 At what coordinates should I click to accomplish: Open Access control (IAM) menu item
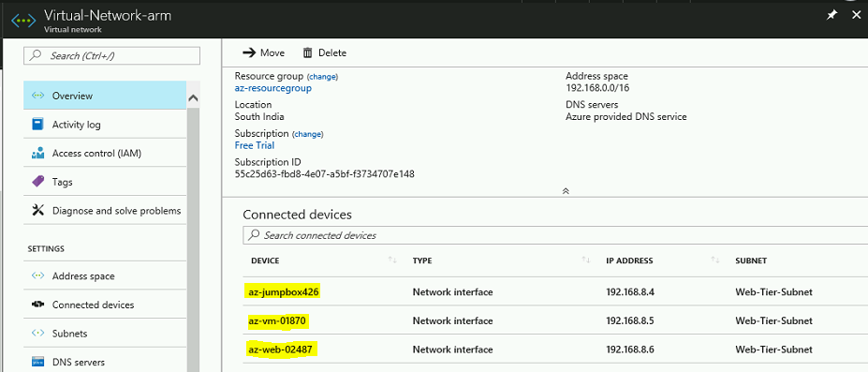105,154
